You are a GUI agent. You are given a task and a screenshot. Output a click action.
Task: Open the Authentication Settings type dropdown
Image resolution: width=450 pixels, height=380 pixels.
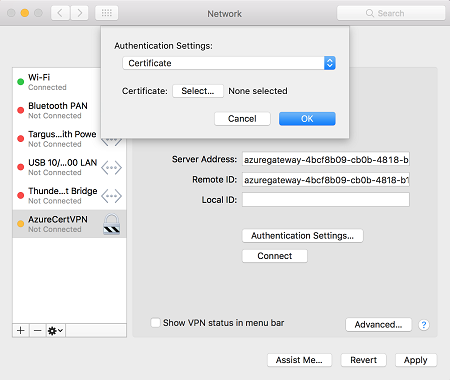click(229, 63)
